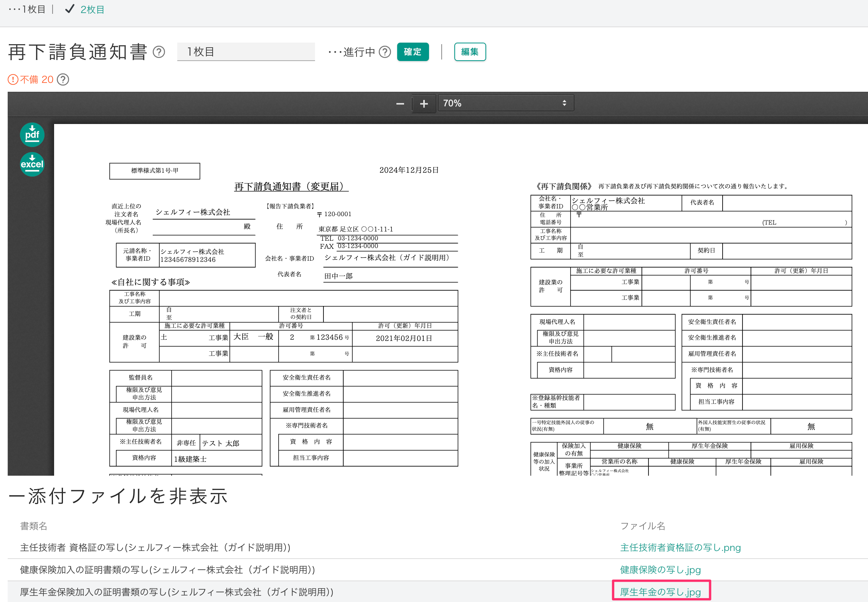Open 健康保険の写し.jpg file link
868x602 pixels.
coord(660,570)
